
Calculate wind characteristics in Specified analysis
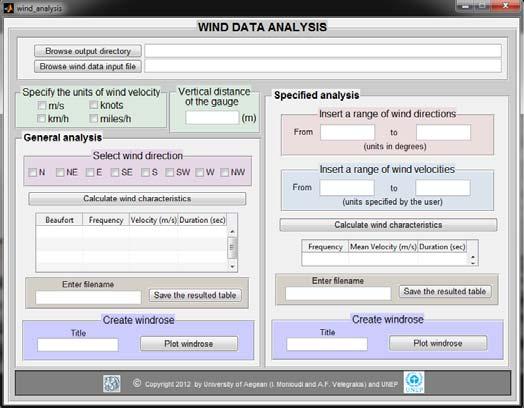click(388, 225)
